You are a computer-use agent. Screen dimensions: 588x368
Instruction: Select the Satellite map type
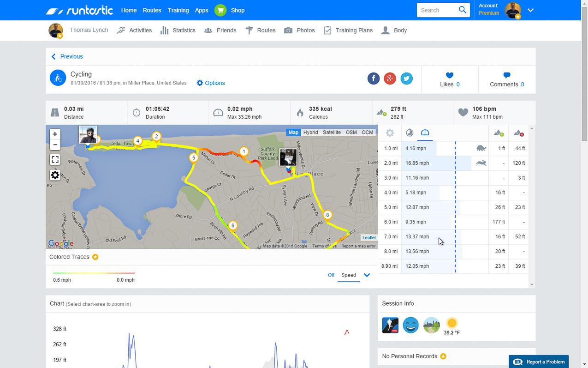pyautogui.click(x=332, y=133)
